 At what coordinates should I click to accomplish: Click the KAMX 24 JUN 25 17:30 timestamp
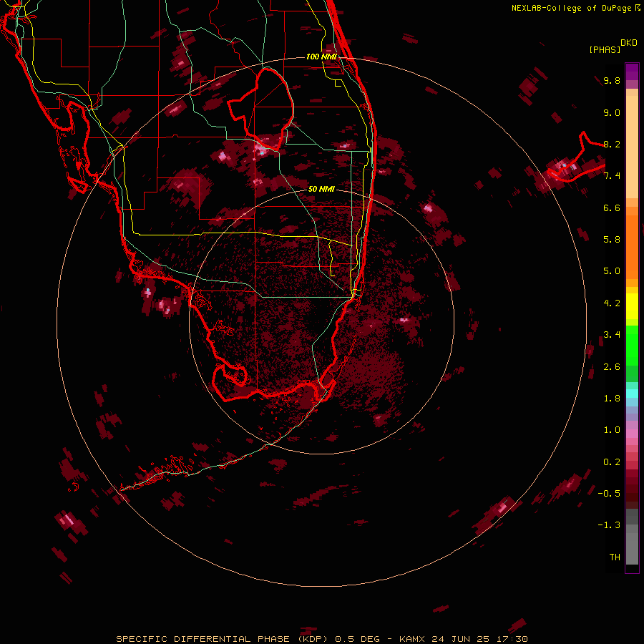pyautogui.click(x=463, y=639)
